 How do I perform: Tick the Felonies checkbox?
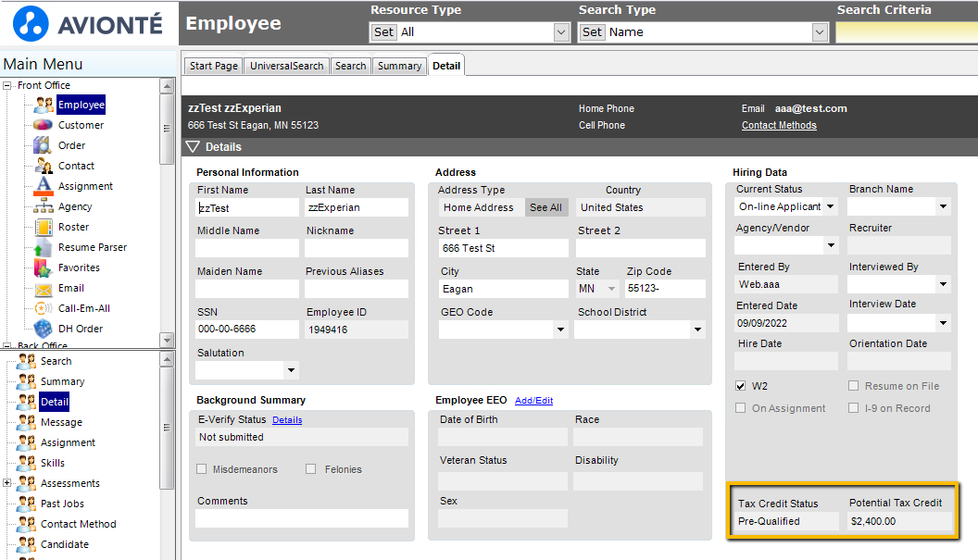[x=310, y=469]
